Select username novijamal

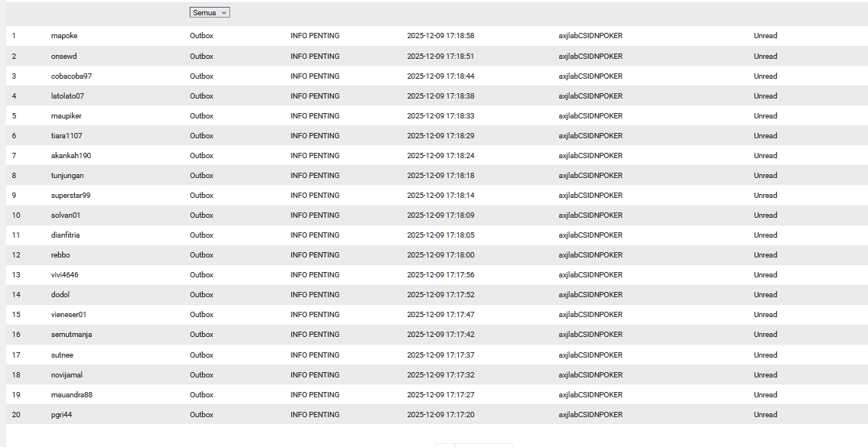pos(67,376)
